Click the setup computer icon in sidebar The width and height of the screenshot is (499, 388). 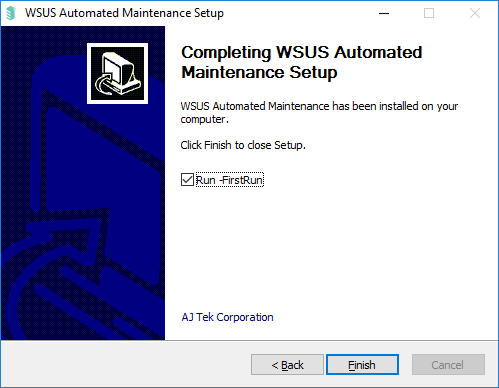pyautogui.click(x=117, y=73)
